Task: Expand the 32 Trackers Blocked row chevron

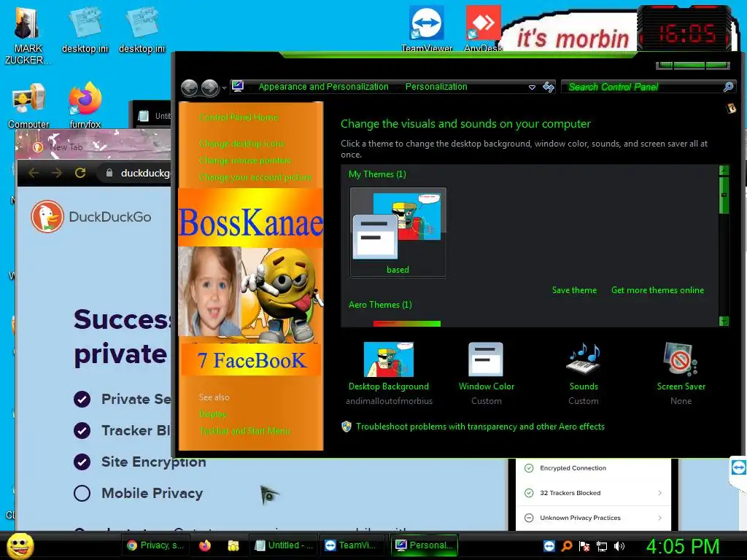Action: [x=659, y=493]
